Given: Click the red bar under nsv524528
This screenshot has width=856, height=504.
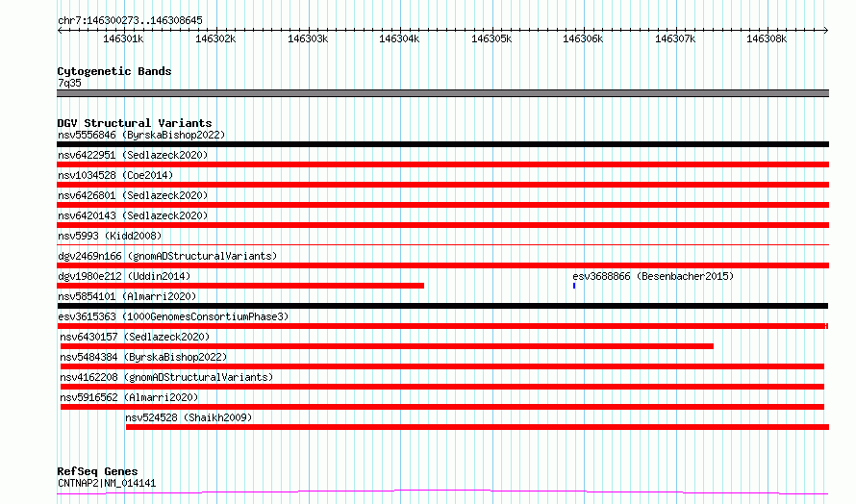Looking at the screenshot, I should click(477, 427).
